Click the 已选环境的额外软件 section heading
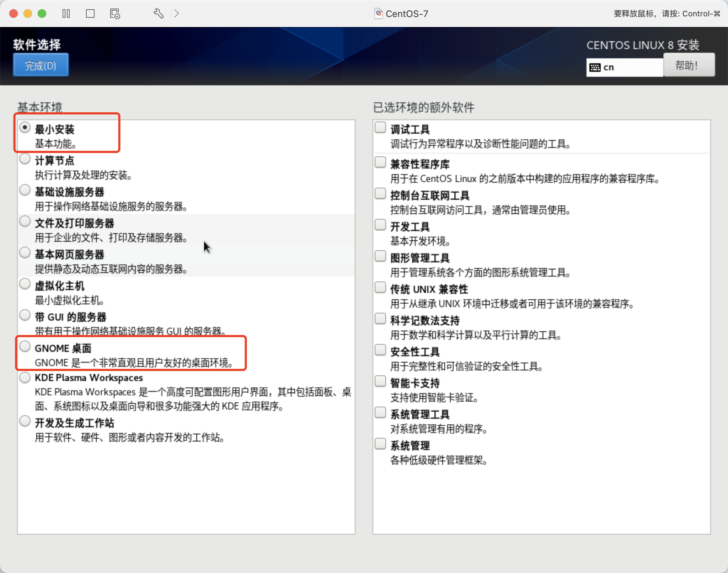 [x=423, y=107]
